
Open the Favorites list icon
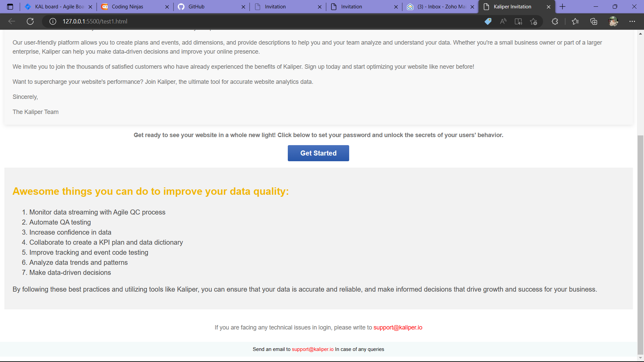[575, 21]
